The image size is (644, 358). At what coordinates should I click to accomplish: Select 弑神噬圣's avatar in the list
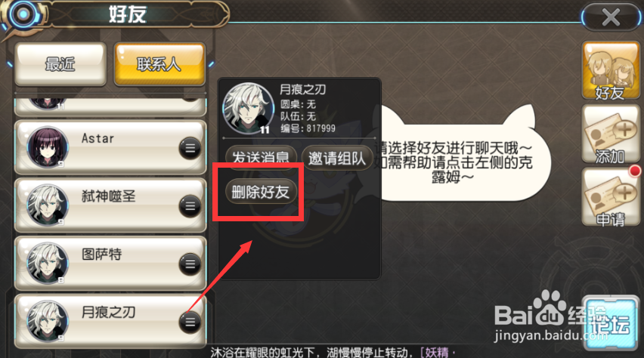pos(48,205)
